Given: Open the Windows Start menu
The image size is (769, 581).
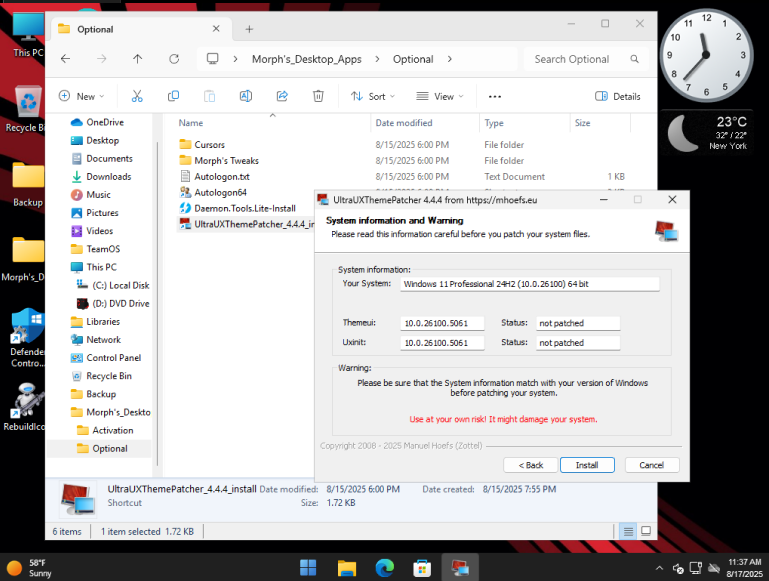Looking at the screenshot, I should [x=308, y=568].
